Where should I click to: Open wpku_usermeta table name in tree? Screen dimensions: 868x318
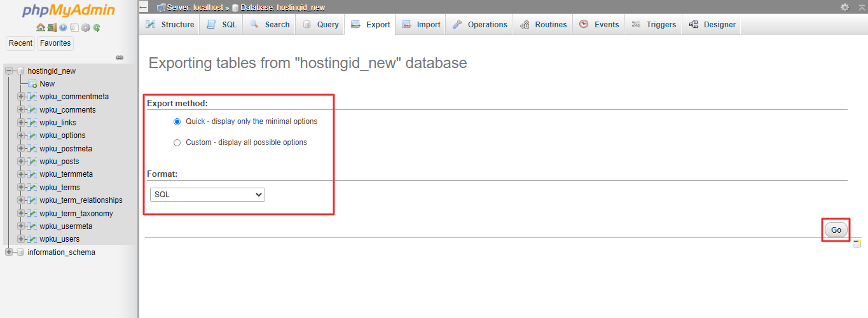point(66,226)
